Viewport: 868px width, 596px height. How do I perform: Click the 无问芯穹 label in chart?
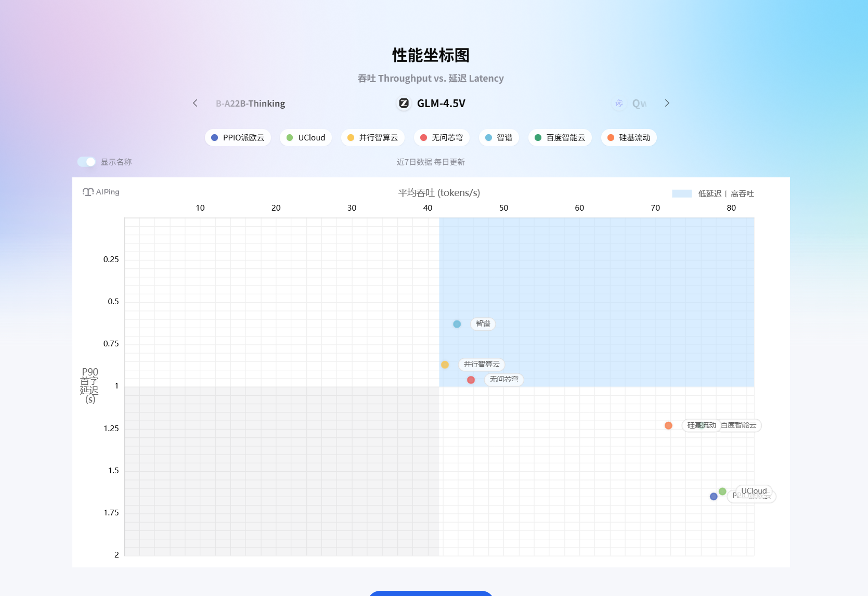[x=504, y=379]
